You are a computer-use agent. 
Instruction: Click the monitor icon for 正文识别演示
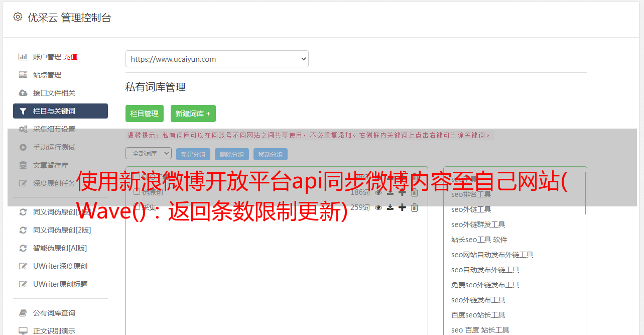click(23, 331)
